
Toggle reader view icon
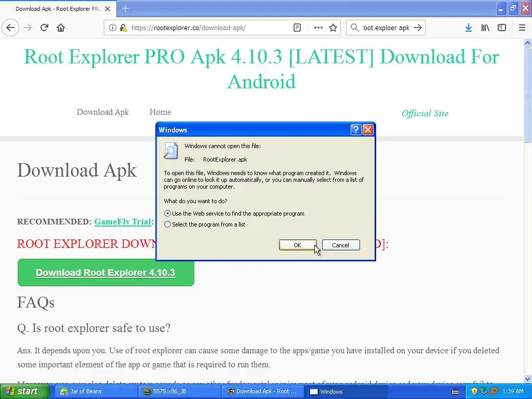(297, 28)
